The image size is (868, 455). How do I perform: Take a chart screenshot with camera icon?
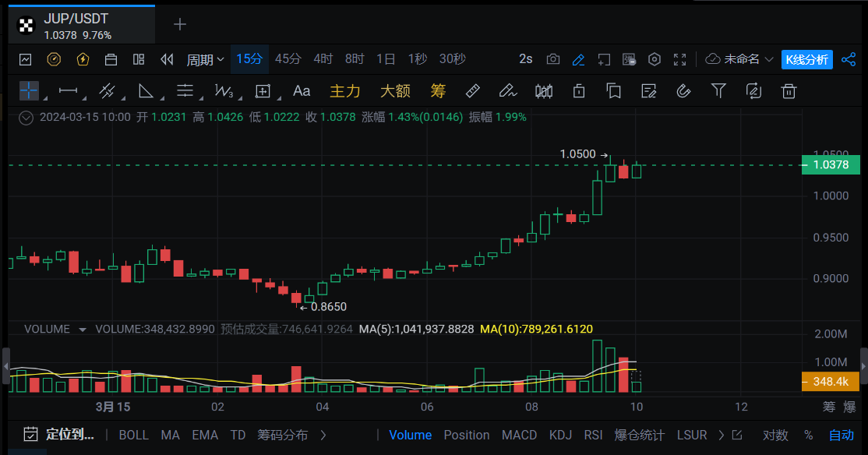click(x=553, y=59)
